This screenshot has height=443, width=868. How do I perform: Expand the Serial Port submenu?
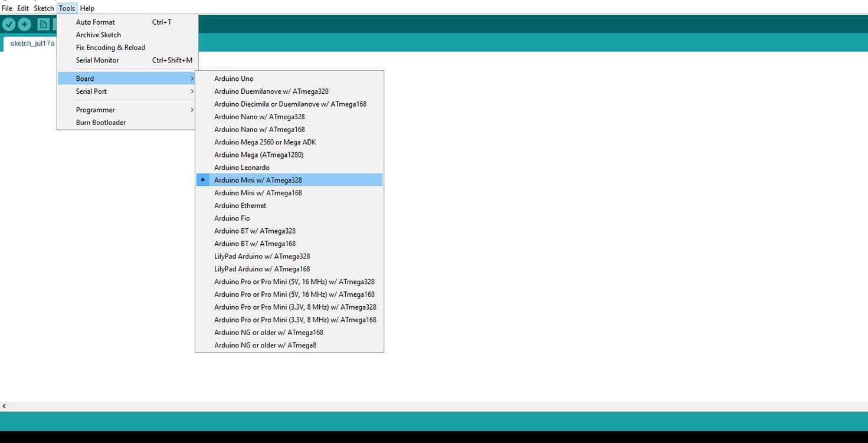pyautogui.click(x=127, y=91)
